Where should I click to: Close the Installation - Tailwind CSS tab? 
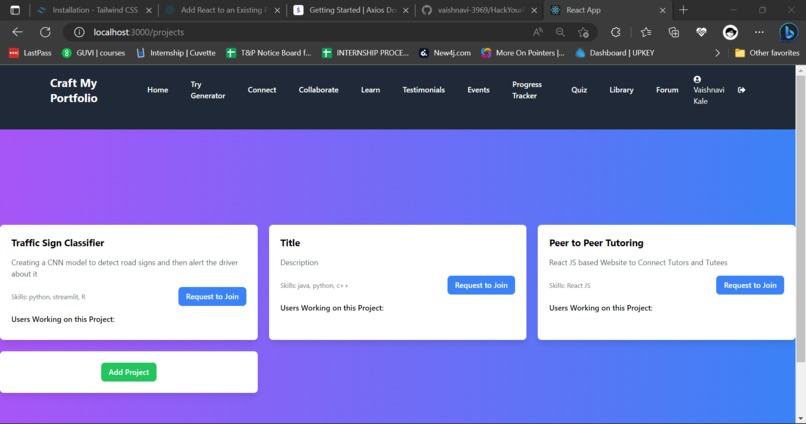tap(149, 10)
